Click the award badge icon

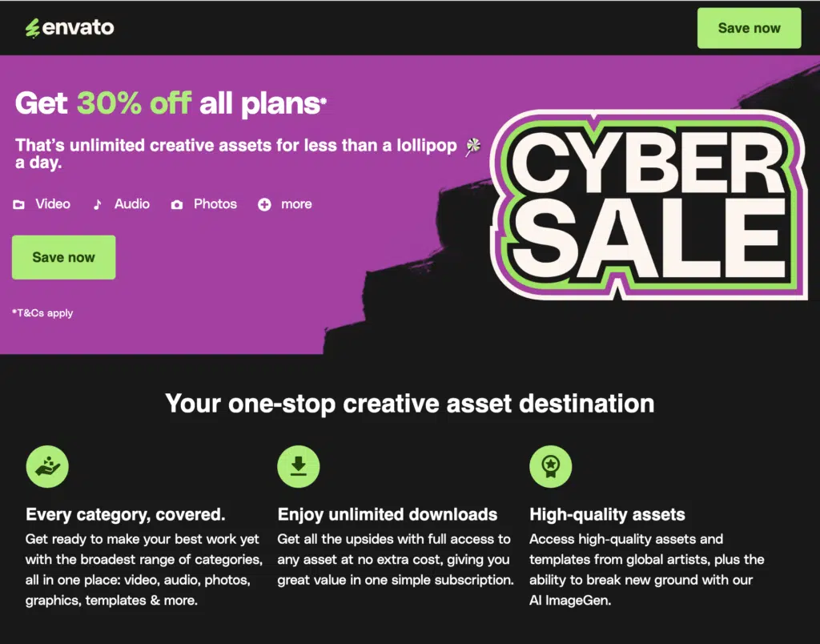[551, 466]
